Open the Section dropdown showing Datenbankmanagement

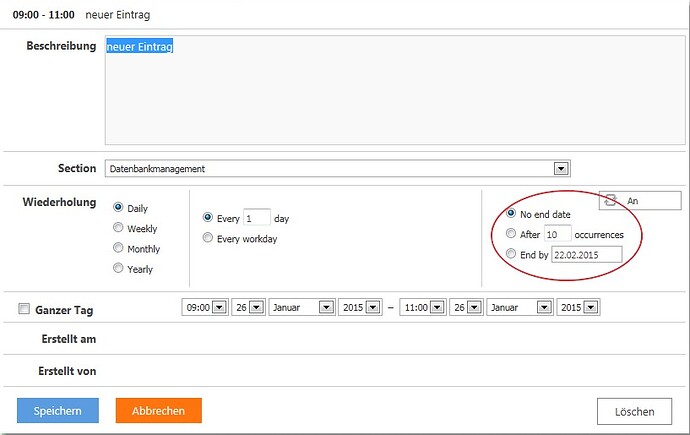[x=338, y=168]
